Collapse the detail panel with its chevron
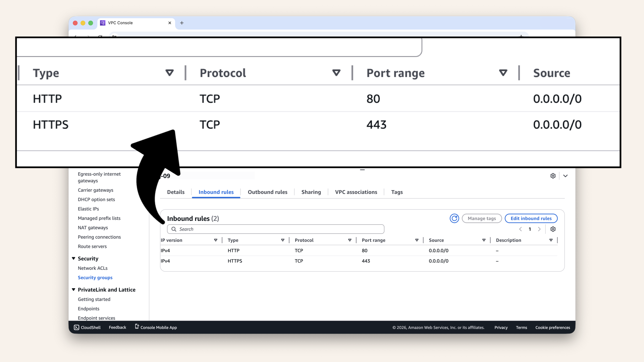Viewport: 644px width, 362px height. coord(566,176)
